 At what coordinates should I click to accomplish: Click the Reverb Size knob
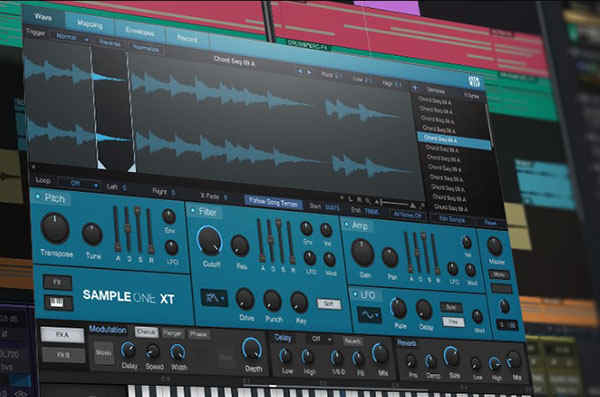point(452,357)
